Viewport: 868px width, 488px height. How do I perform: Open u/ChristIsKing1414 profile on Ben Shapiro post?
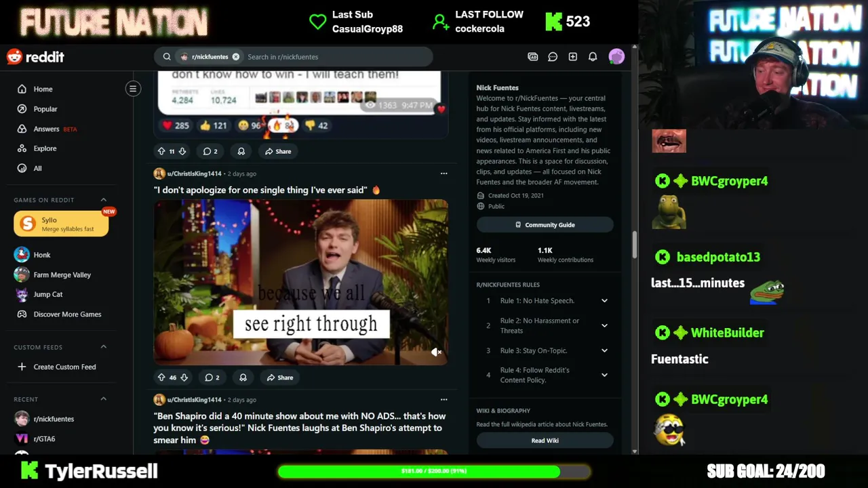[x=194, y=400]
